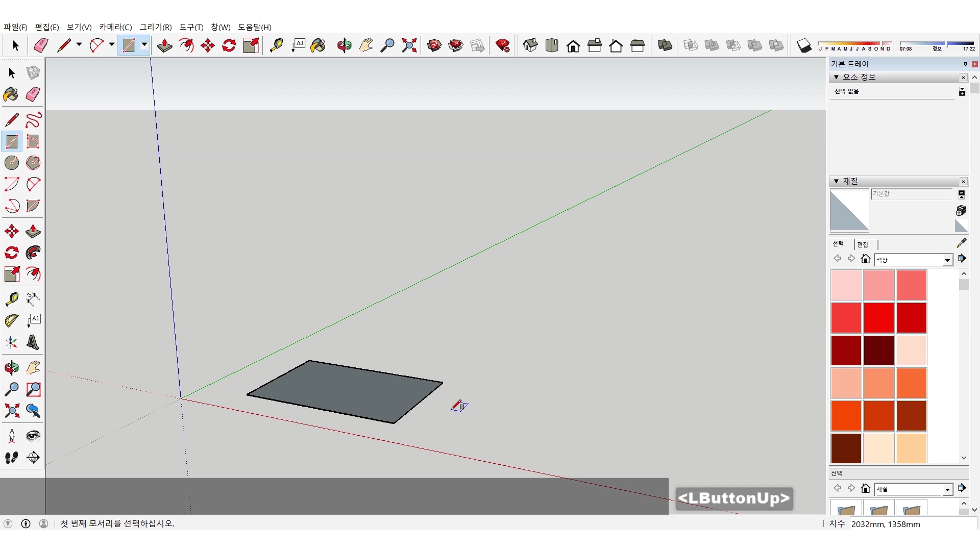
Task: Select the Freehand drawing tool
Action: (33, 120)
